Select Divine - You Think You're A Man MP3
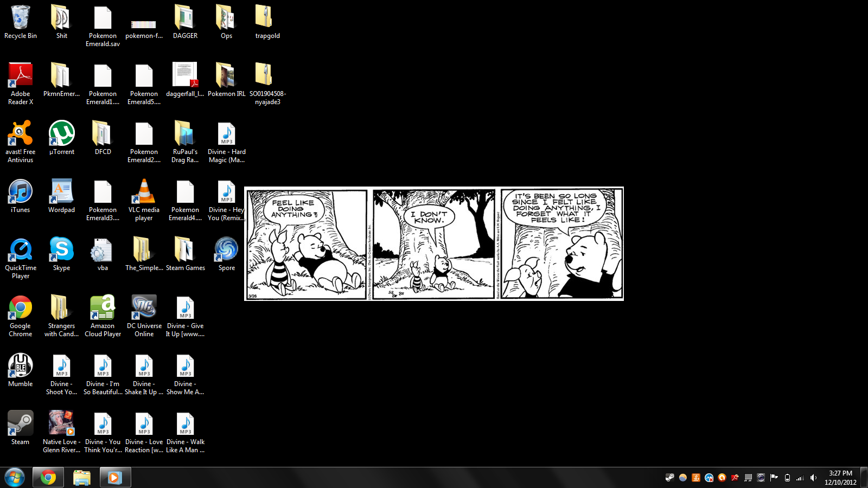 coord(103,432)
